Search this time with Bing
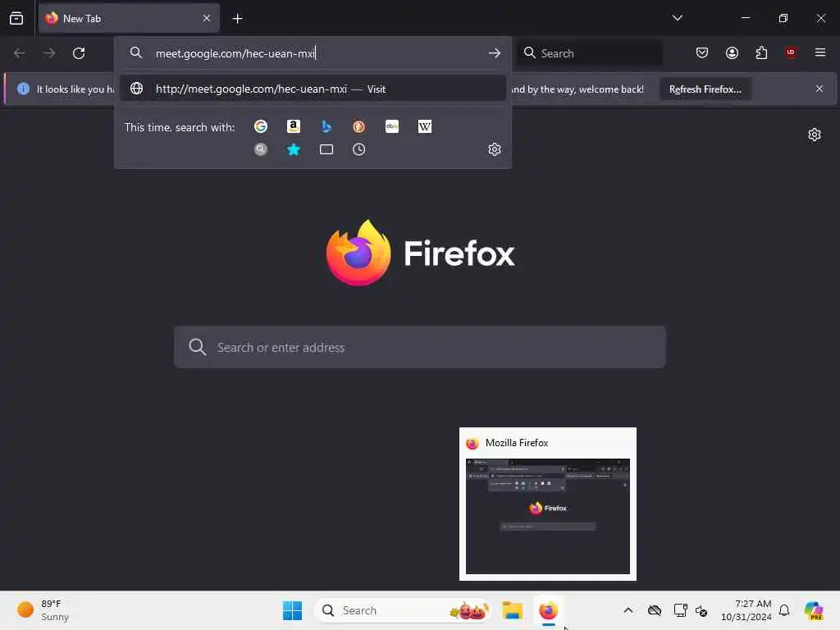The image size is (840, 630). pos(326,126)
